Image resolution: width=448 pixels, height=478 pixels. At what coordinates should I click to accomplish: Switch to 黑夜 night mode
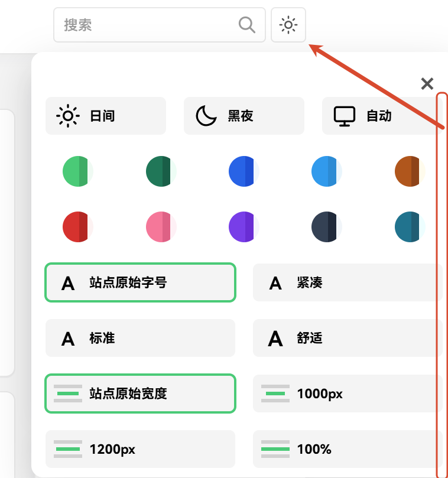point(244,116)
